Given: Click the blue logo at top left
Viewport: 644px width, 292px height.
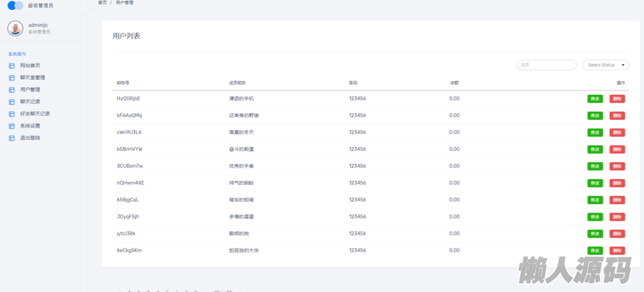Looking at the screenshot, I should click(x=15, y=6).
